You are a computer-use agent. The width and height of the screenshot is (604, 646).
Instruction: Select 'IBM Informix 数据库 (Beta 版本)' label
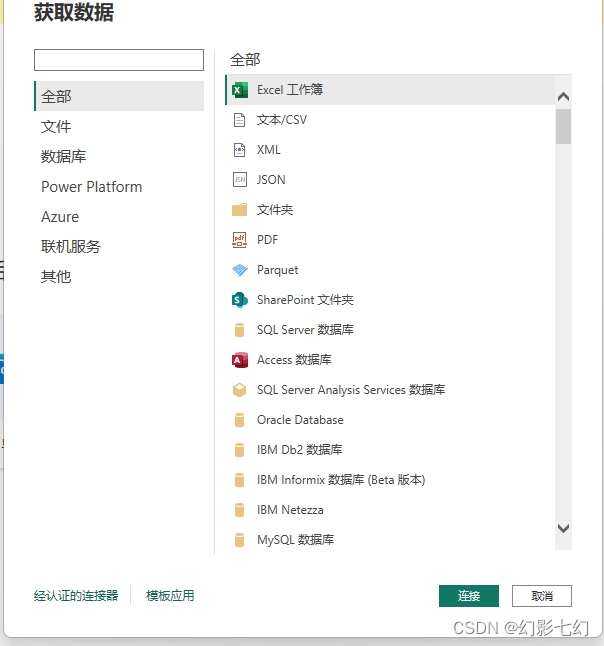[x=341, y=480]
